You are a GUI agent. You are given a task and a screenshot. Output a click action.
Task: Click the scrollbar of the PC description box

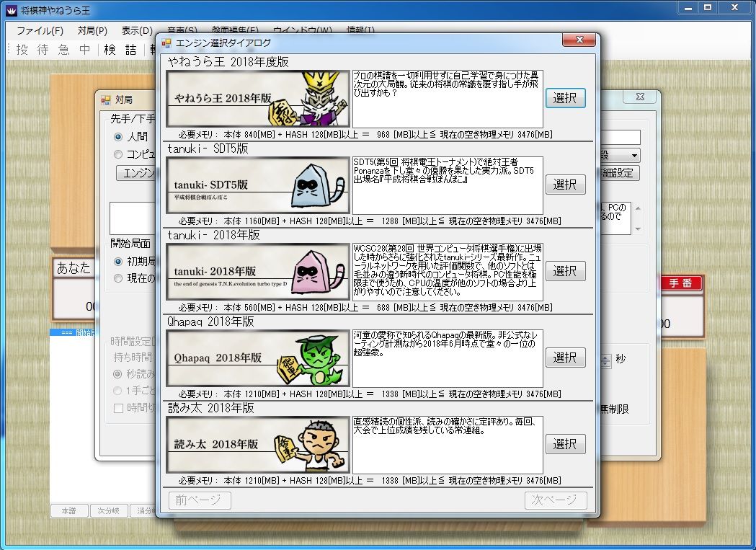click(638, 218)
